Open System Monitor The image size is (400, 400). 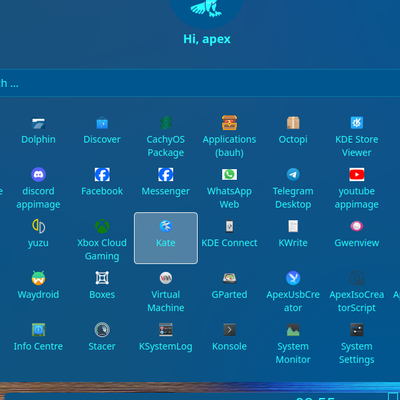[293, 330]
